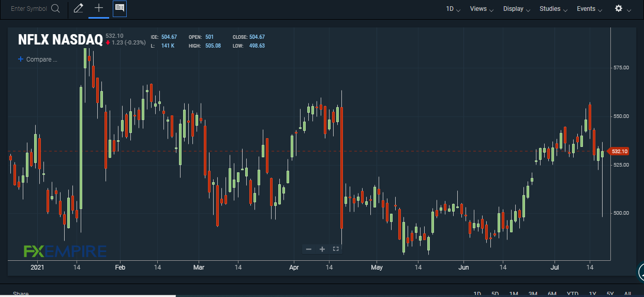Click the May date axis label
644x297 pixels.
click(x=377, y=268)
